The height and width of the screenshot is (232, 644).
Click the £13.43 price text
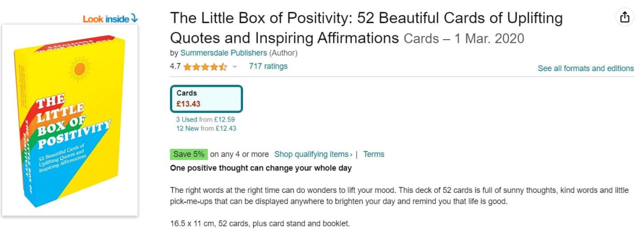point(188,104)
